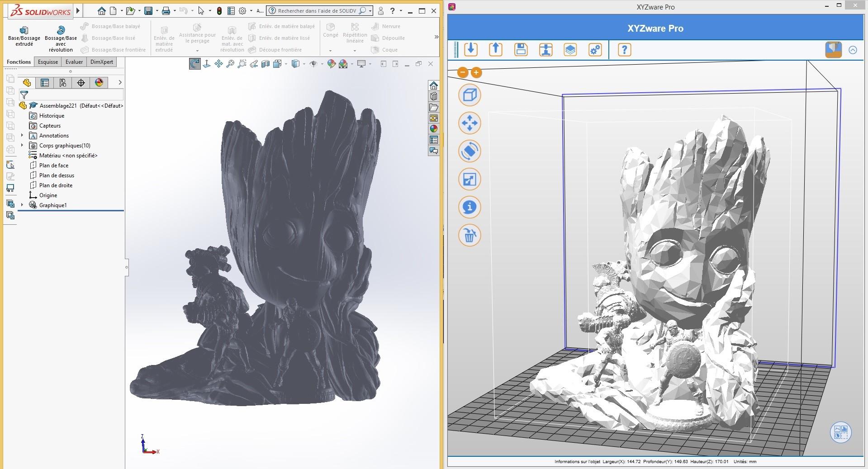This screenshot has height=469, width=868.
Task: Open the Evaluer tab
Action: pos(74,62)
